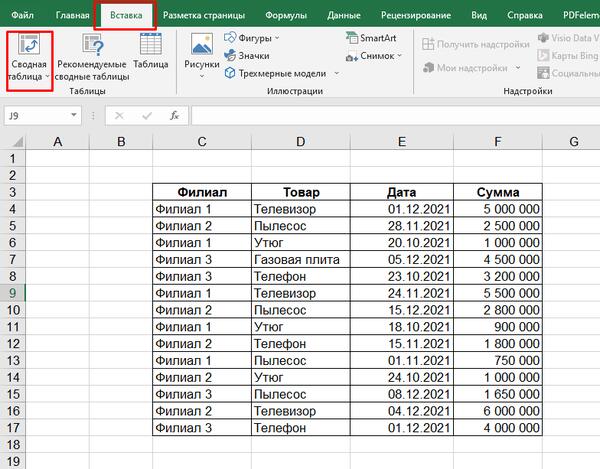Screen dimensions: 600x469
Task: Select column C header
Action: click(x=202, y=142)
